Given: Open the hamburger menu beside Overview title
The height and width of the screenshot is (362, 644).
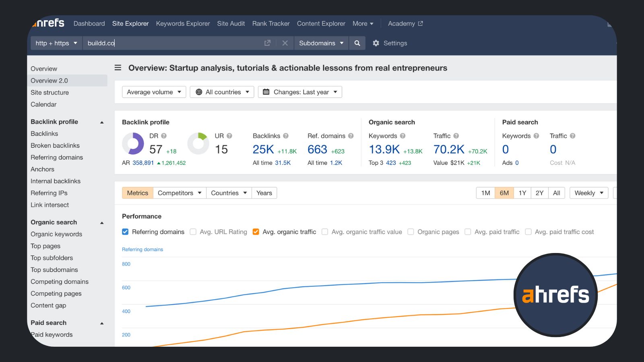Looking at the screenshot, I should (x=118, y=68).
